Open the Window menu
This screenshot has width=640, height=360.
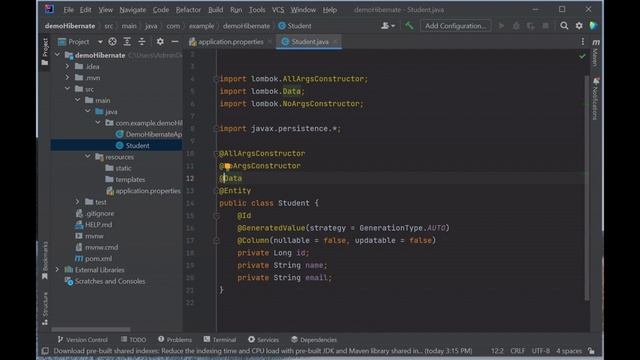click(303, 10)
